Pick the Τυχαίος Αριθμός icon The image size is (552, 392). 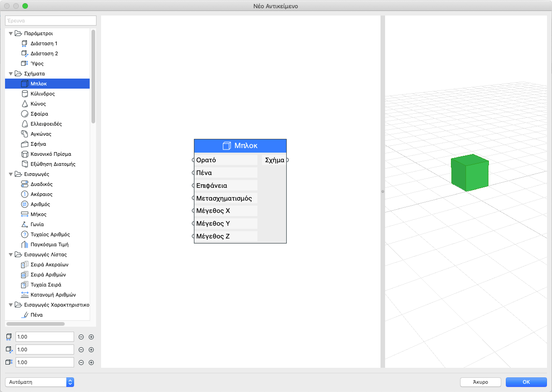tap(25, 234)
